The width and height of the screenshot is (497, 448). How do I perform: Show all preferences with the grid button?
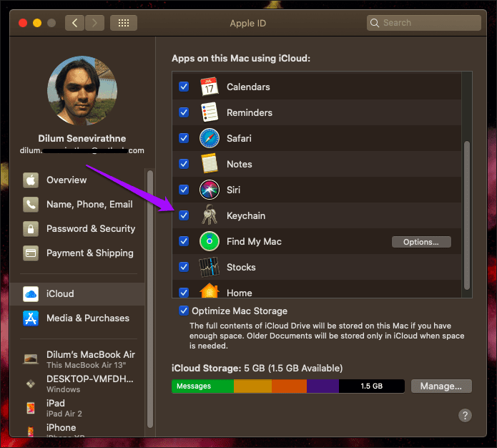[x=124, y=23]
